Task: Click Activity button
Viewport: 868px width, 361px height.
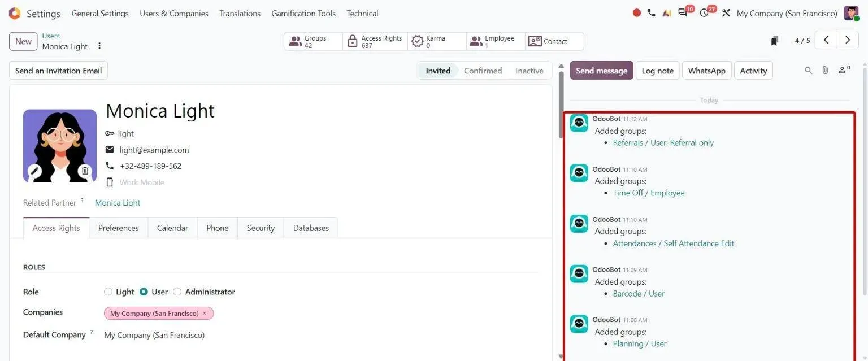Action: click(x=753, y=71)
